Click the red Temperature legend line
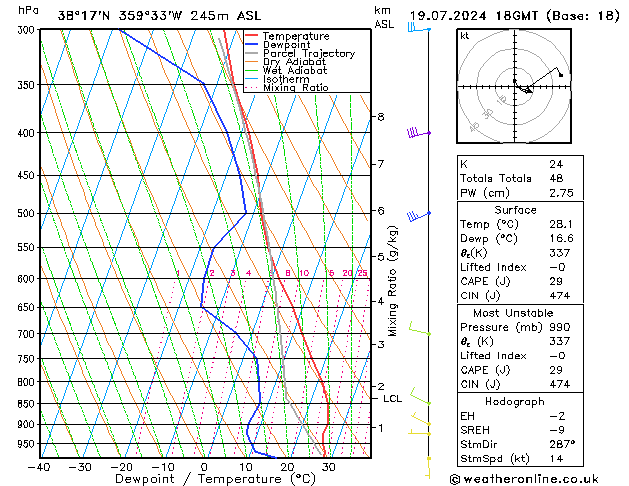This screenshot has height=486, width=629. tap(251, 36)
